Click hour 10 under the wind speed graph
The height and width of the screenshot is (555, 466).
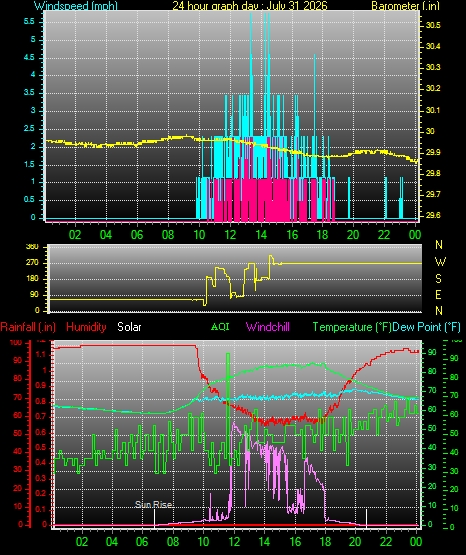199,234
